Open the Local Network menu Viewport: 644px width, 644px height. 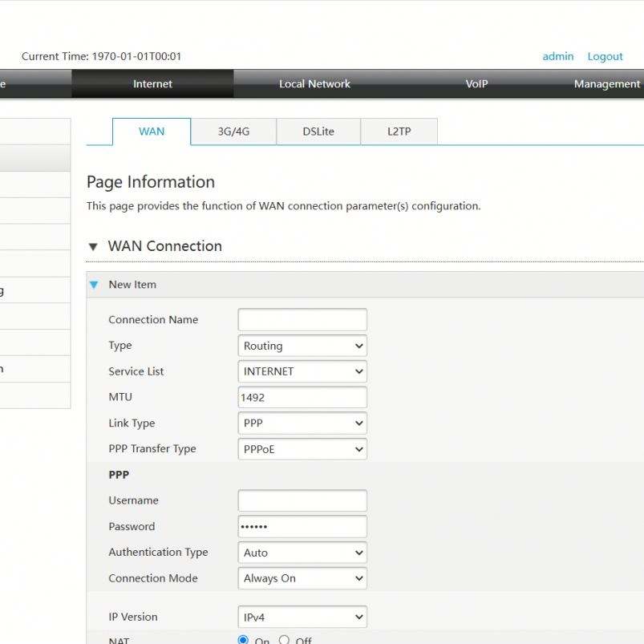[x=314, y=84]
